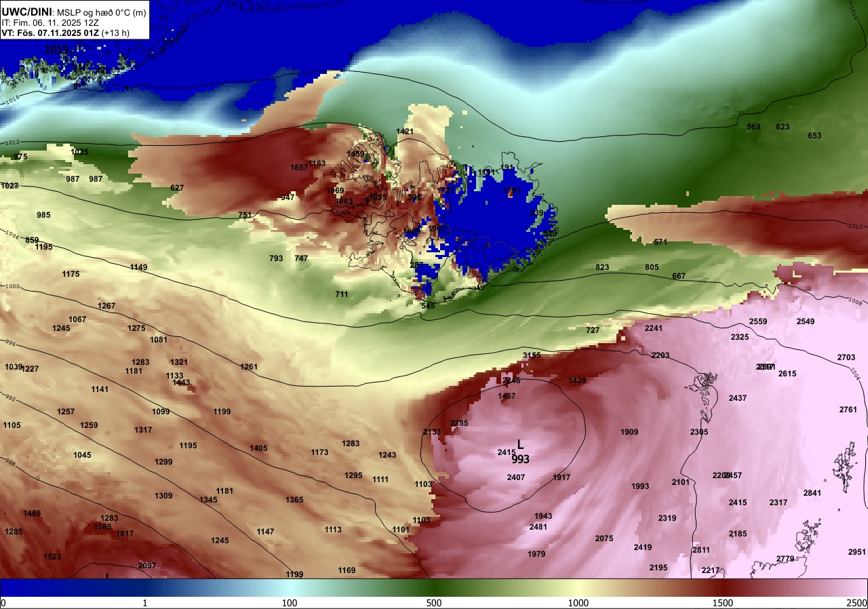Click the 653 height value
Screen dimensions: 868x609
[814, 136]
